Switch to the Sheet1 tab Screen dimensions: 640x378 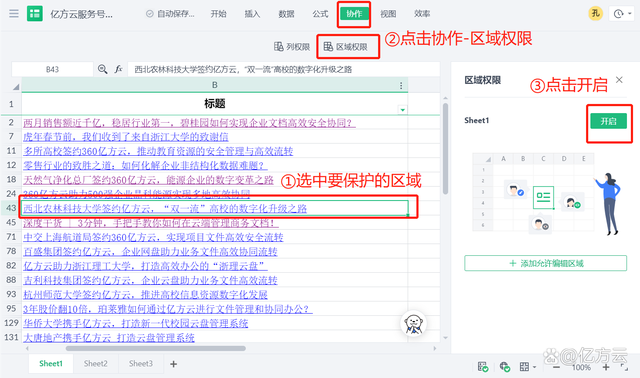click(51, 364)
